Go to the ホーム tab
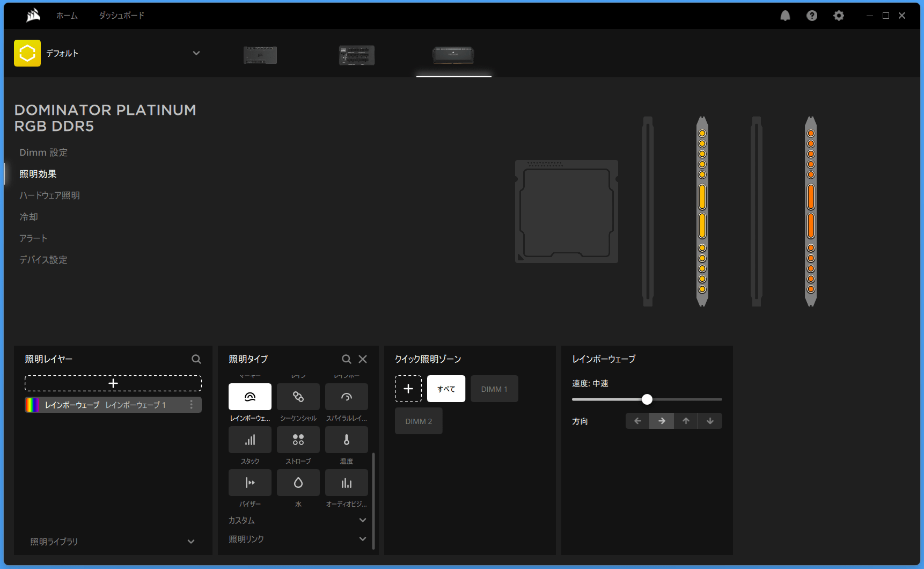 tap(67, 16)
